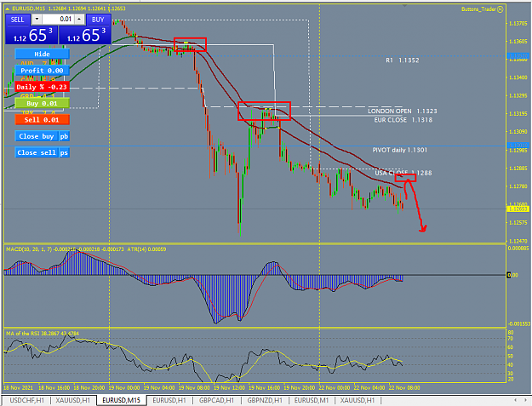This screenshot has width=532, height=406.
Task: Open the EURUSD,H1 chart tab
Action: coord(169,400)
